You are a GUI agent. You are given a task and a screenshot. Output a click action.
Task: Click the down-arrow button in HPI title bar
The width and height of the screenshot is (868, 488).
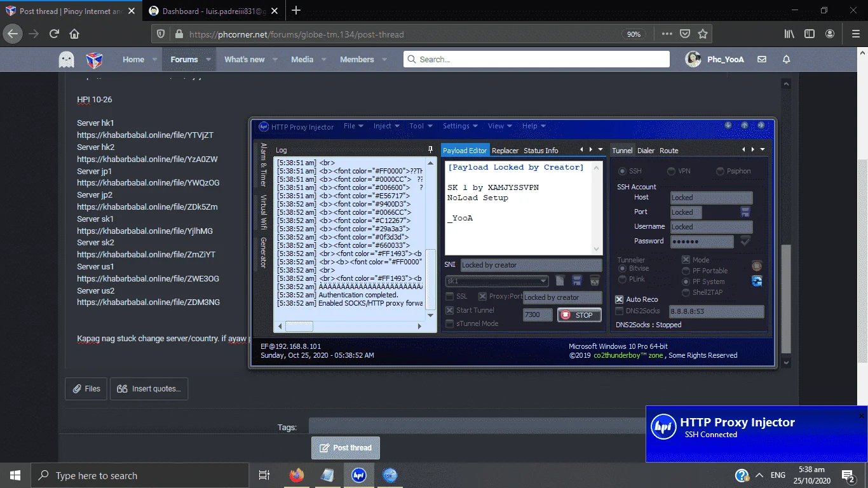728,126
